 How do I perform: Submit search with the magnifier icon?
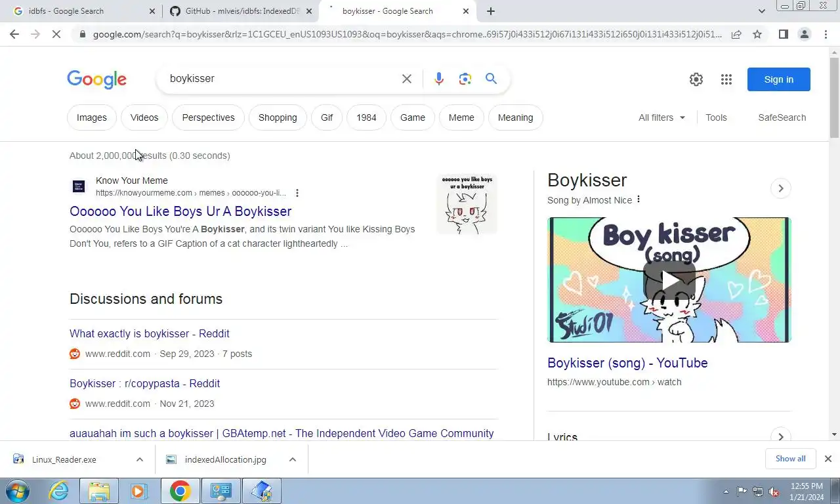(x=491, y=79)
